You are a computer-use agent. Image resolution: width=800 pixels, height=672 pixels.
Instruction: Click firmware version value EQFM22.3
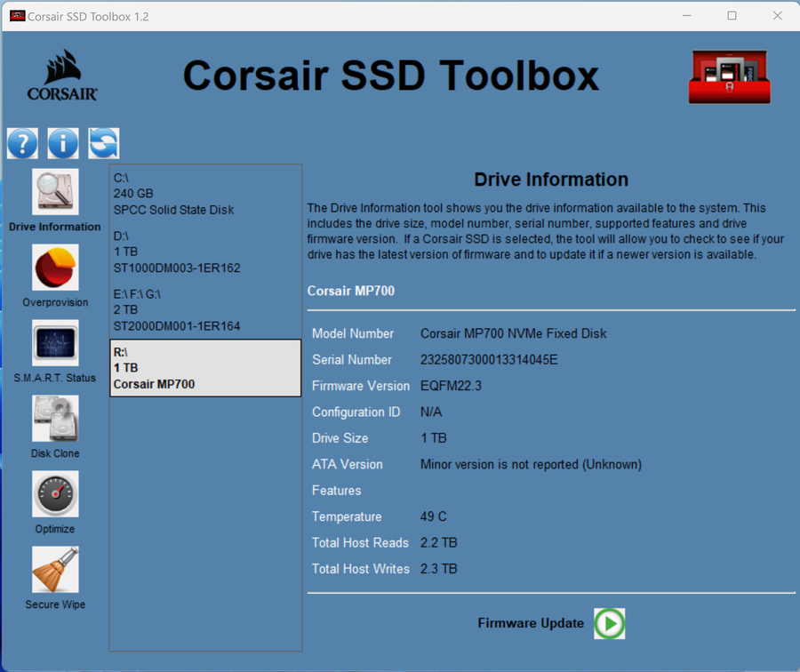pos(451,386)
